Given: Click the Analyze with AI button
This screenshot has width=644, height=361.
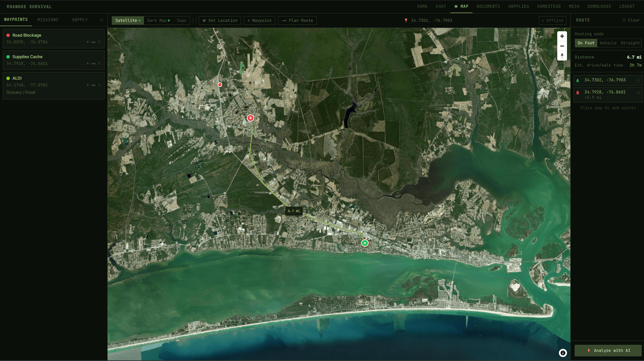Looking at the screenshot, I should [608, 351].
